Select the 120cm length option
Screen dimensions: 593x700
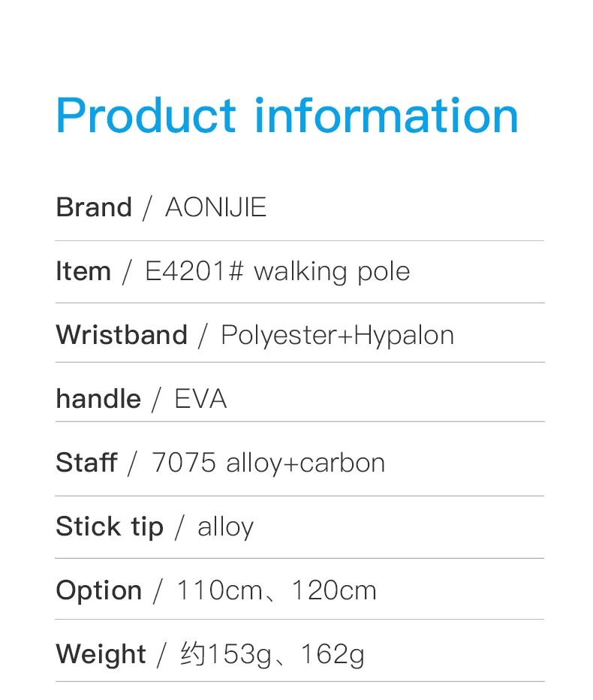(334, 590)
